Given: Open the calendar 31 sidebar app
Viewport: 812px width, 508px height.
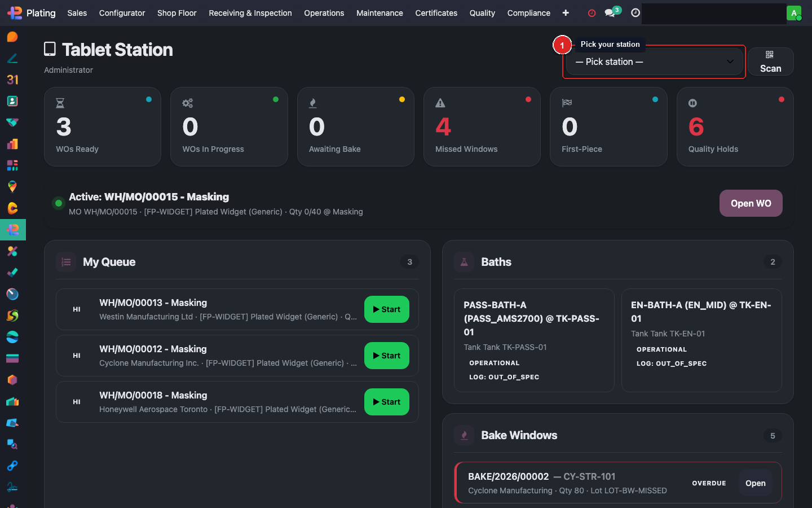Looking at the screenshot, I should click(x=12, y=80).
